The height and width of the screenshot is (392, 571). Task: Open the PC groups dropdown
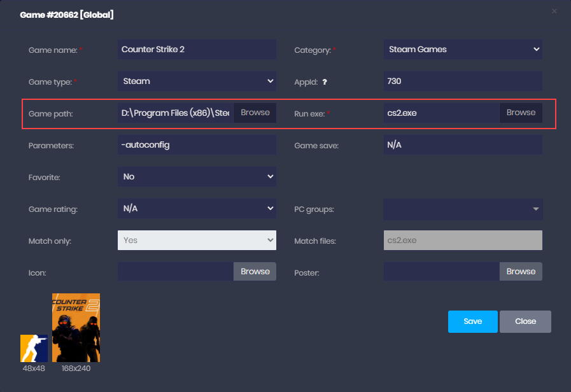point(462,208)
